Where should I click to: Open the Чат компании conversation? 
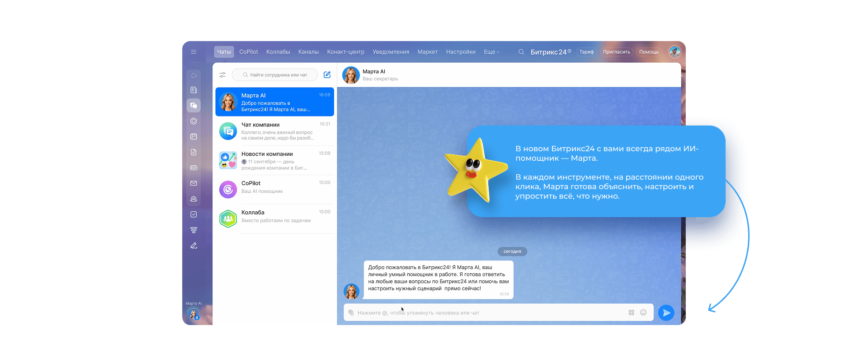(275, 131)
